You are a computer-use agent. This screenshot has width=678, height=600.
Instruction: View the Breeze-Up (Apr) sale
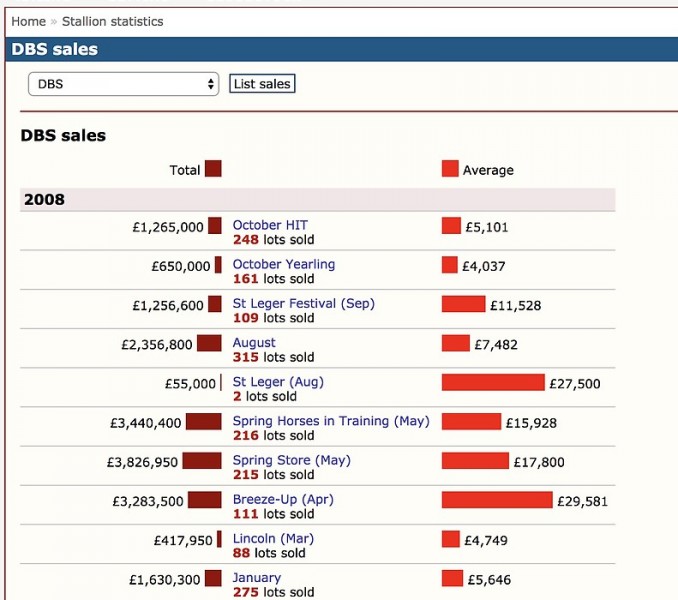(283, 499)
